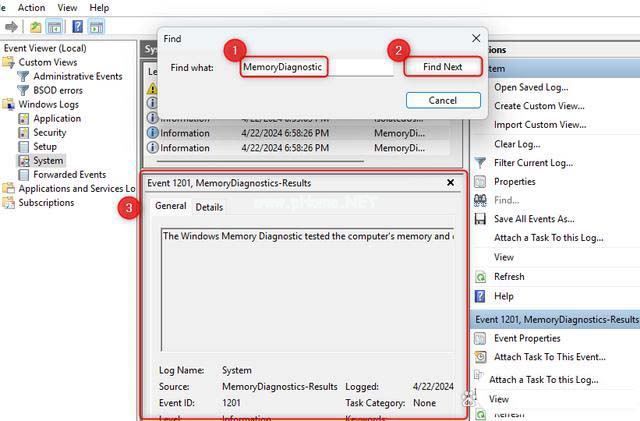Select the Windows Logs node
Image resolution: width=640 pixels, height=421 pixels.
pos(49,105)
